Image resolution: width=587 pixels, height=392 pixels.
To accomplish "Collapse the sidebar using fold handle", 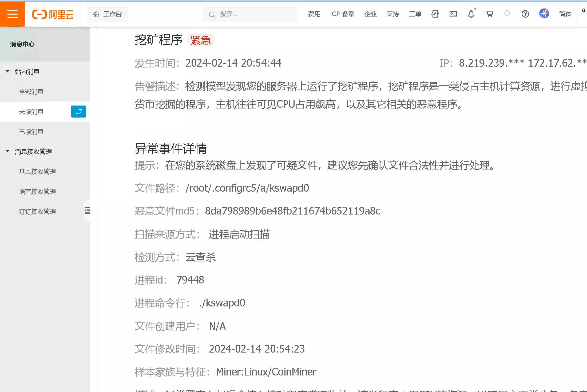I will [87, 210].
